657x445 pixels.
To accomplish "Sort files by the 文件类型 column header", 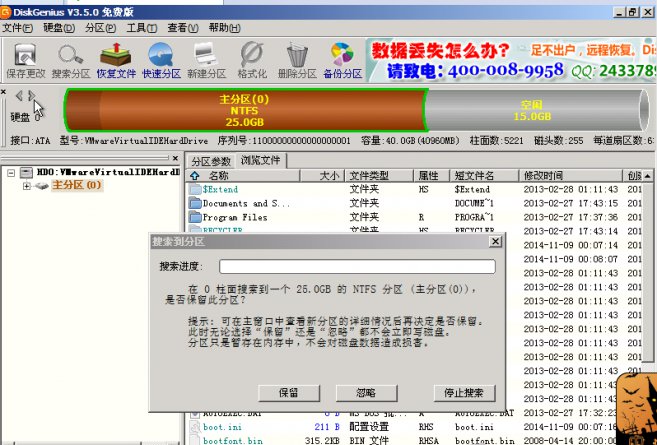I will point(379,176).
